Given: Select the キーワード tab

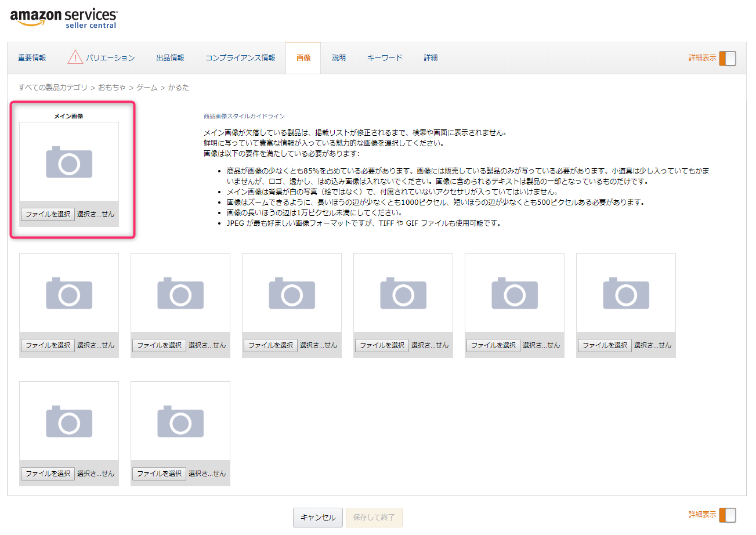Looking at the screenshot, I should pyautogui.click(x=385, y=58).
